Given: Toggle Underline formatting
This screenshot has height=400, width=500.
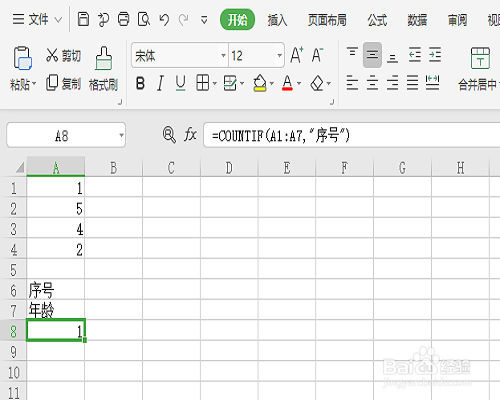Looking at the screenshot, I should coord(180,83).
